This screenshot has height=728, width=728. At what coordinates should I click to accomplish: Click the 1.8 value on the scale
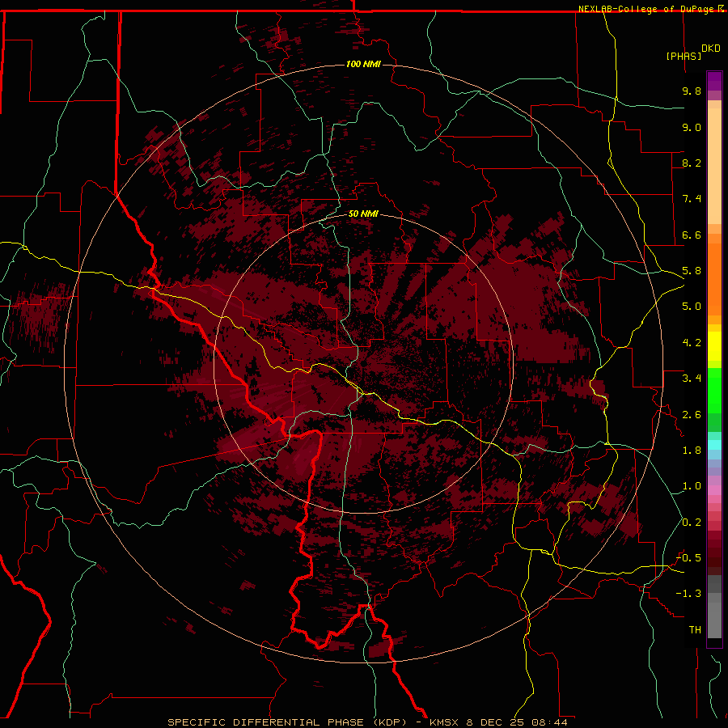[x=692, y=451]
